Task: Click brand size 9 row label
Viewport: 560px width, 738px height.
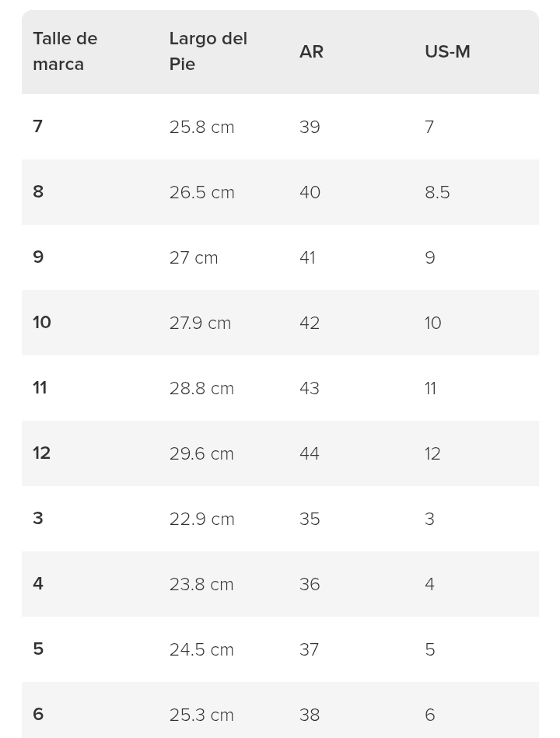Action: click(38, 257)
